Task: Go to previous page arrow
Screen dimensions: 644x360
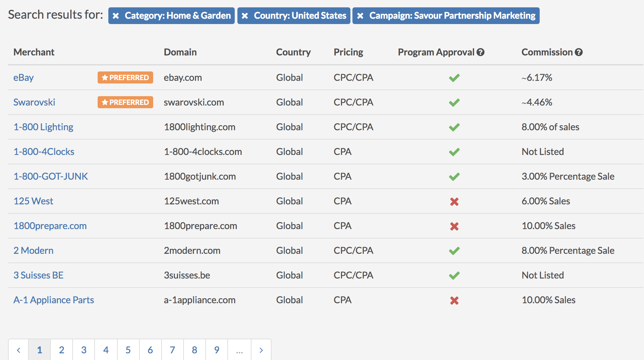Action: (18, 350)
